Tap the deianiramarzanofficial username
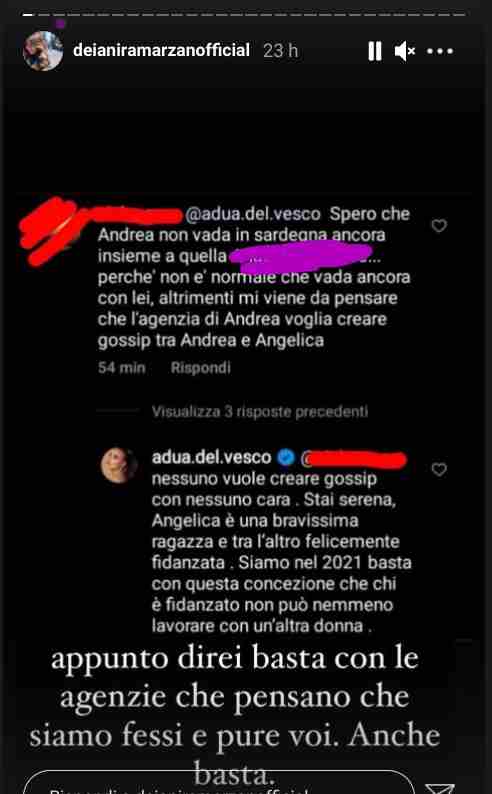This screenshot has width=492, height=794. [161, 50]
